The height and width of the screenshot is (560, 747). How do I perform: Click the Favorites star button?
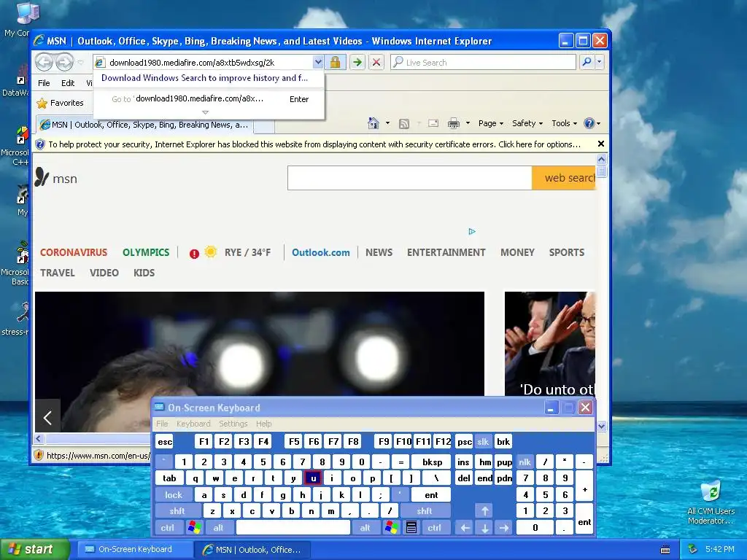pyautogui.click(x=61, y=103)
